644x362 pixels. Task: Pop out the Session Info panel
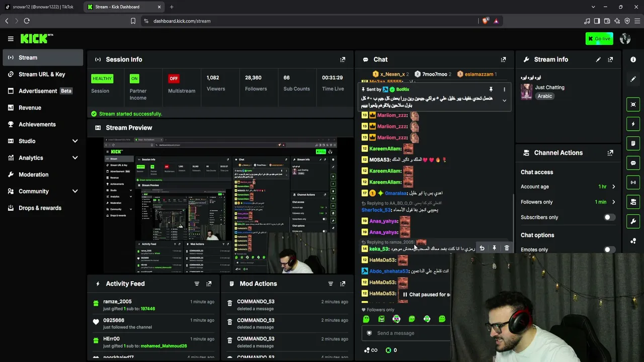click(x=343, y=59)
